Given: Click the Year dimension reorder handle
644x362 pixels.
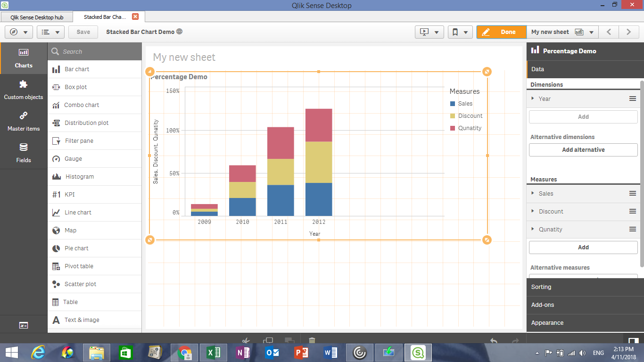Looking at the screenshot, I should [x=633, y=99].
